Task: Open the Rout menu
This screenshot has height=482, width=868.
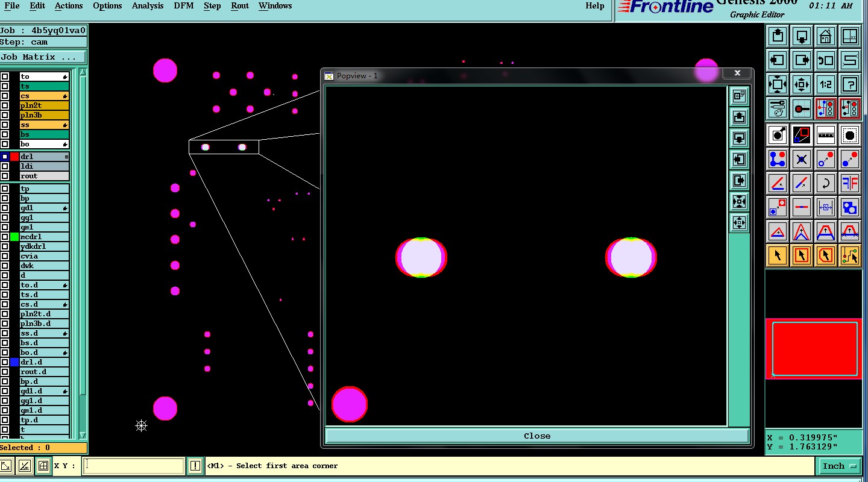Action: (x=240, y=6)
